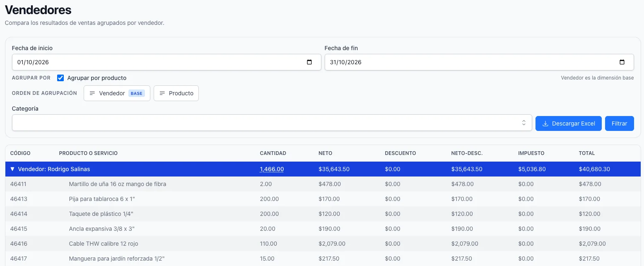This screenshot has height=266, width=644.
Task: Click the 'Vendedor es la dimensión base' note
Action: pos(597,78)
